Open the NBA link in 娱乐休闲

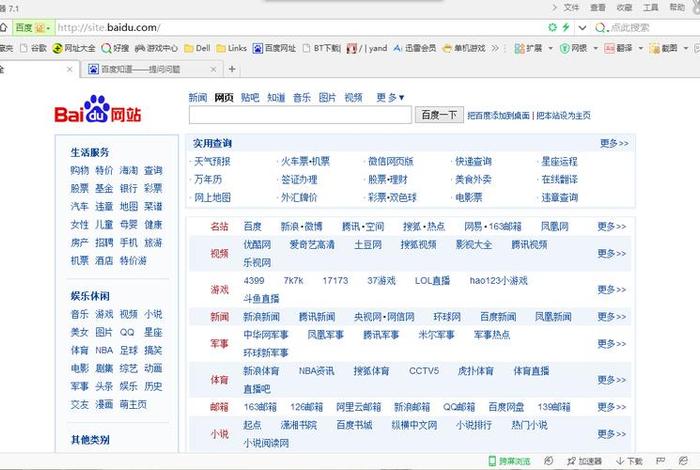tap(104, 350)
